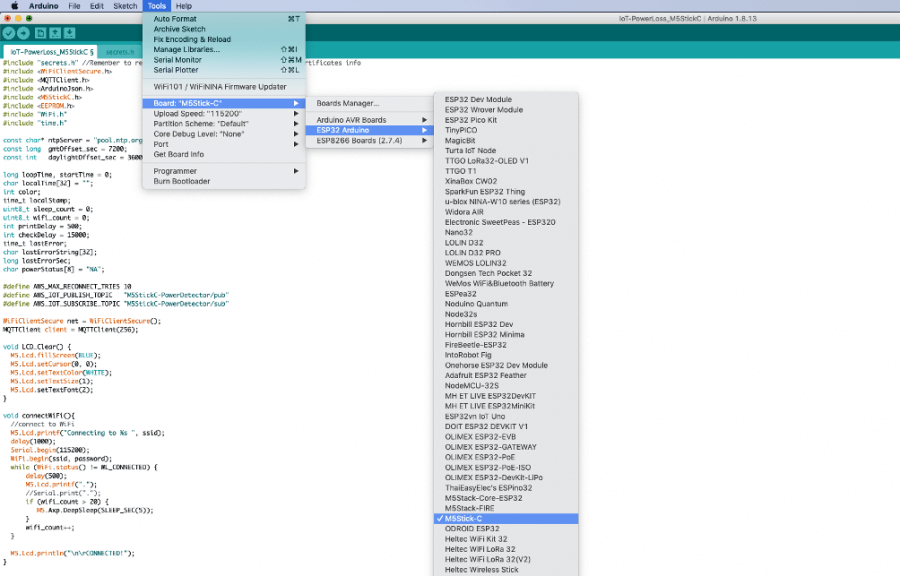Click Burn Bootloader
This screenshot has width=900, height=576.
pyautogui.click(x=224, y=181)
